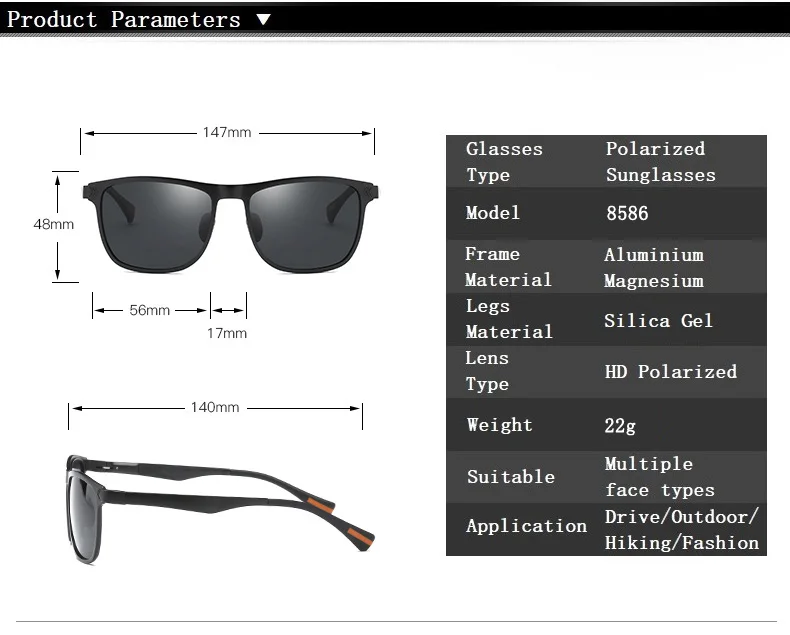The width and height of the screenshot is (790, 635).
Task: Click the Suitable label
Action: tap(511, 477)
